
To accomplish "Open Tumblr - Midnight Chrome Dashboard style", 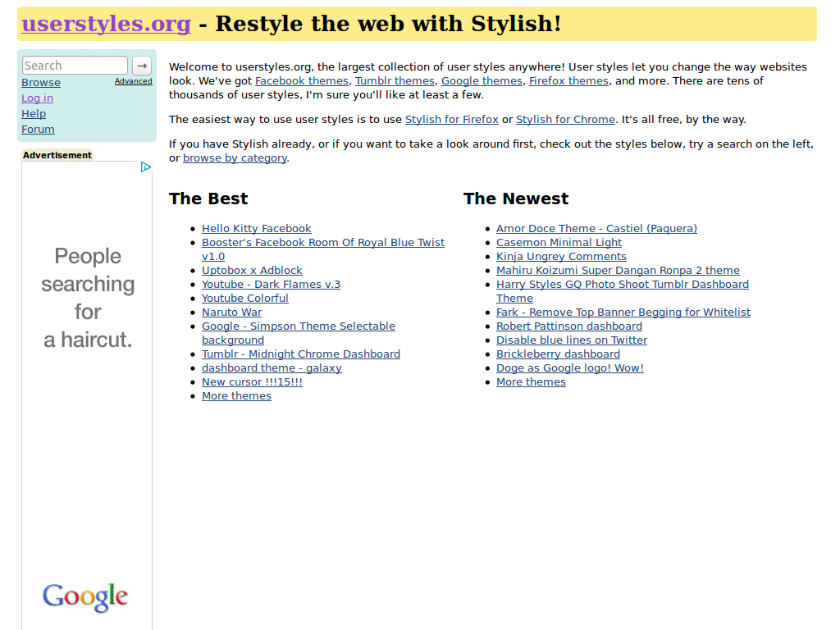I will click(x=301, y=354).
